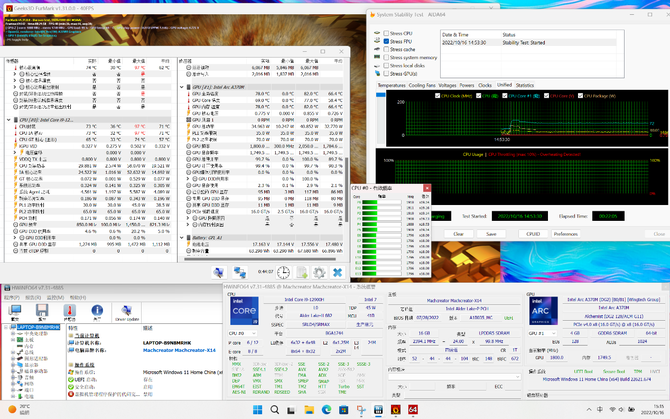This screenshot has height=419, width=670.
Task: Switch to Temperatures tab in AIDA64
Action: pos(391,85)
